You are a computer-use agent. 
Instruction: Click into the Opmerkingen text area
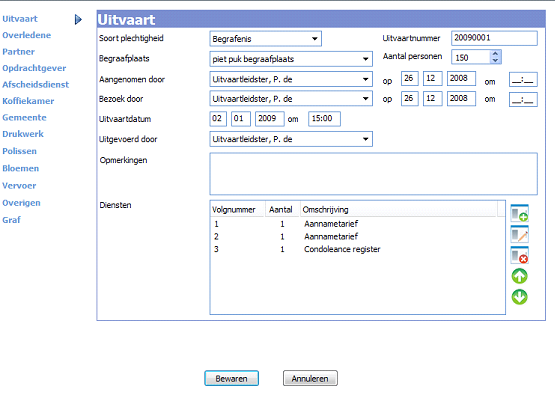point(373,174)
